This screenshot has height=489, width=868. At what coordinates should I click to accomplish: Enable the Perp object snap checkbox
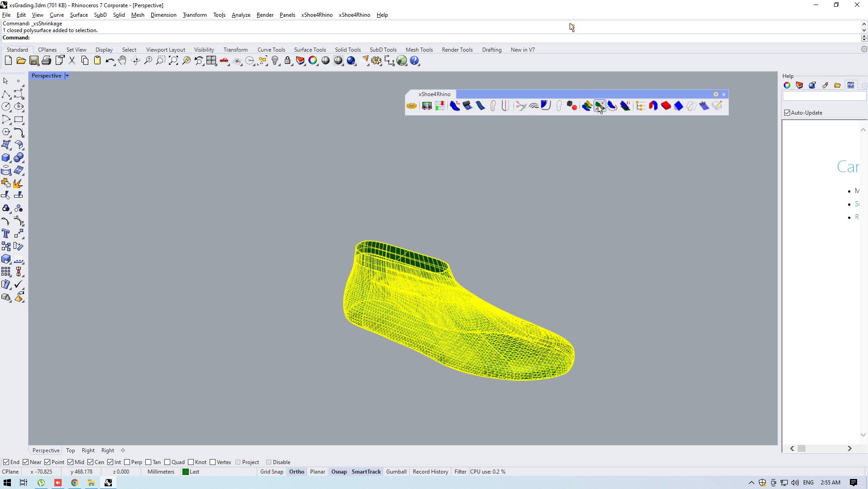click(127, 462)
